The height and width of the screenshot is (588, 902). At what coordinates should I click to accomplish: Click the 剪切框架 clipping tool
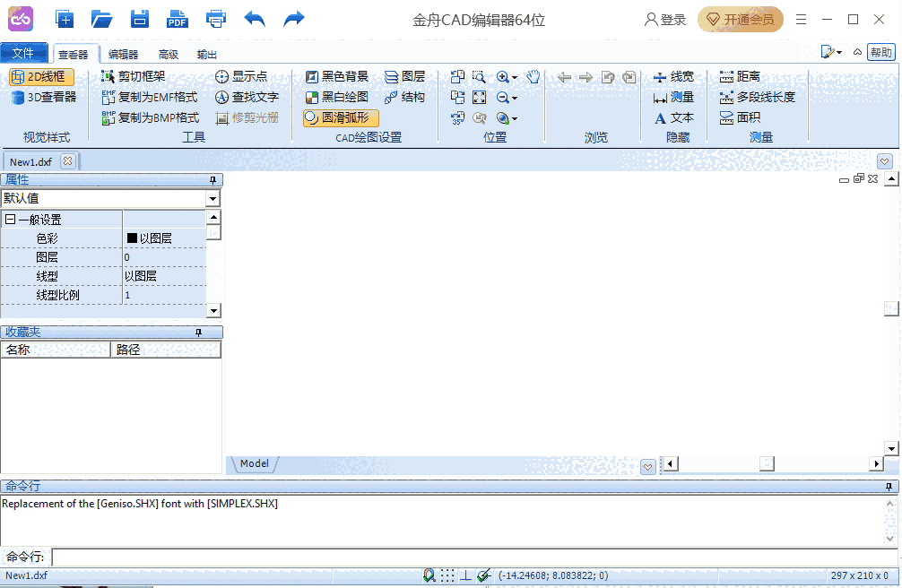(x=134, y=77)
